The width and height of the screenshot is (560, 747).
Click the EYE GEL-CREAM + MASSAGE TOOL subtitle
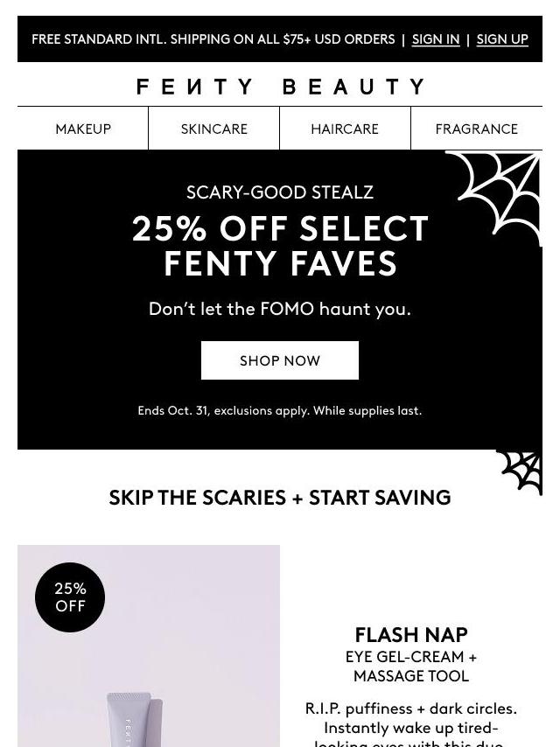click(411, 667)
